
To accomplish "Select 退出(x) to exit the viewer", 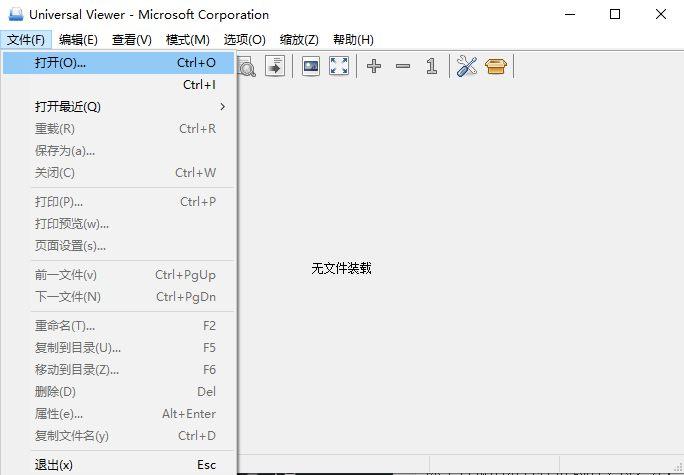I will pyautogui.click(x=119, y=465).
